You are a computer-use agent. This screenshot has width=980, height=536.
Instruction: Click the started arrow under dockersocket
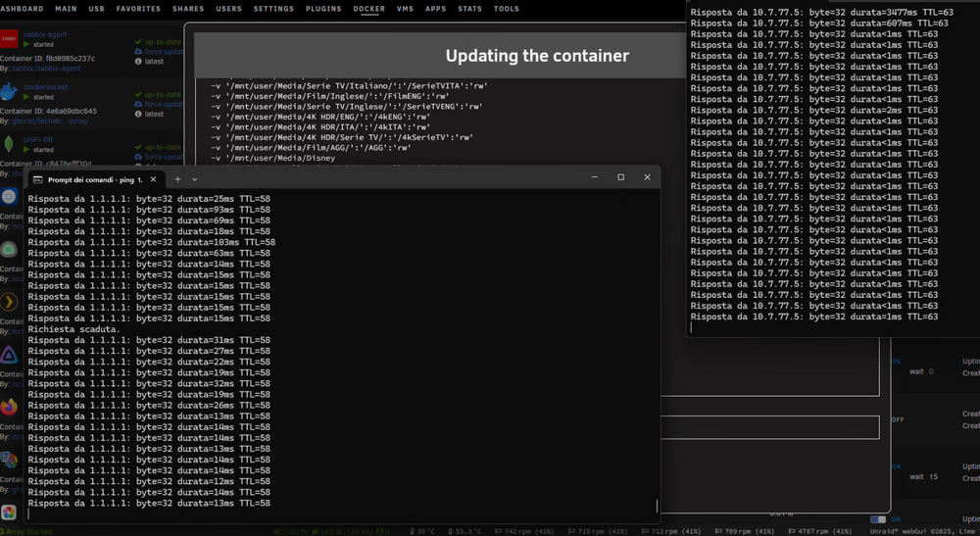point(26,97)
